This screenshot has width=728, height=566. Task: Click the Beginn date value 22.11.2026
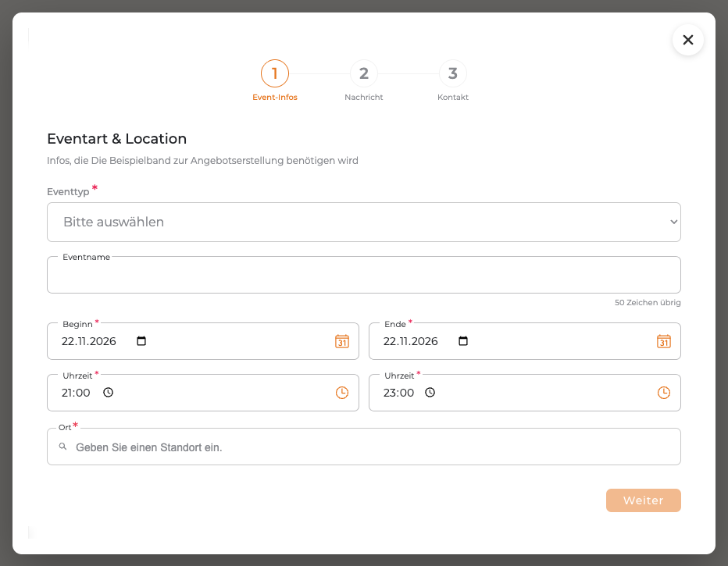[x=89, y=341]
